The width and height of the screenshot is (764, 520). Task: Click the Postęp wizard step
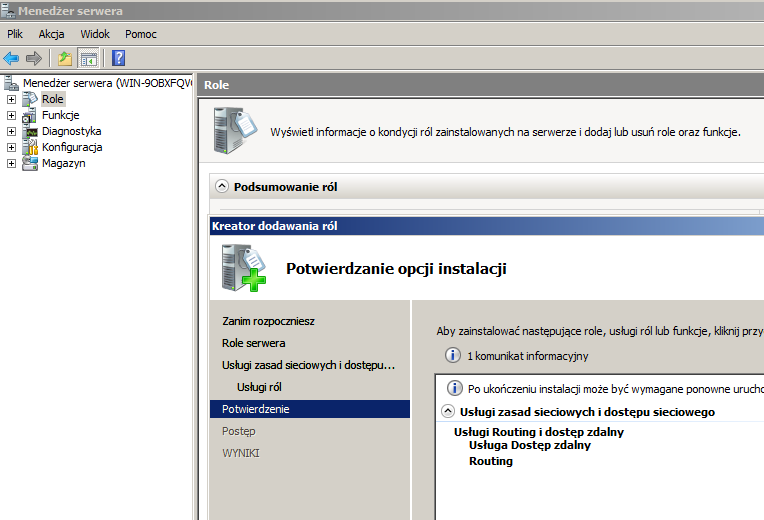[238, 431]
